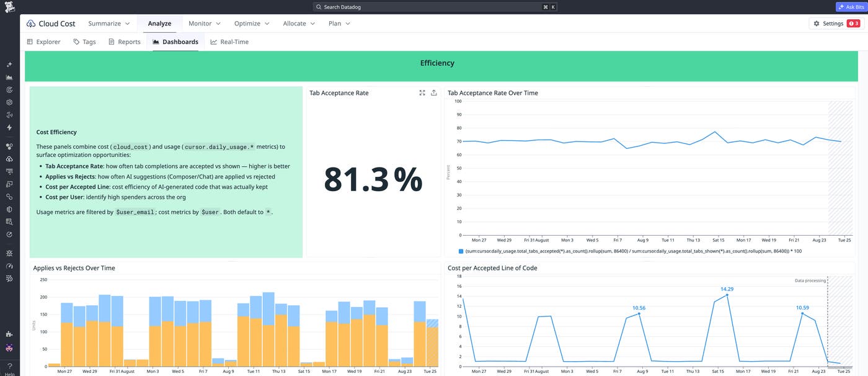Open the Optimize dropdown menu

point(252,24)
